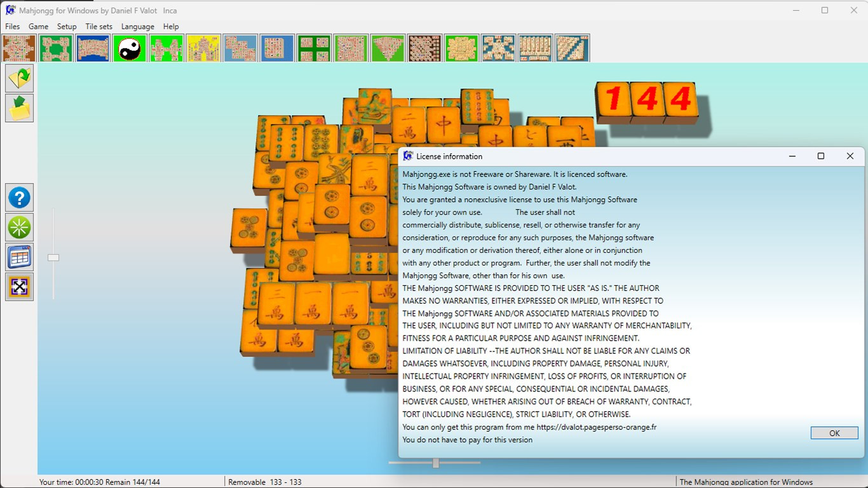Viewport: 868px width, 488px height.
Task: Click the fullscreen expand arrows icon
Action: pos(19,287)
